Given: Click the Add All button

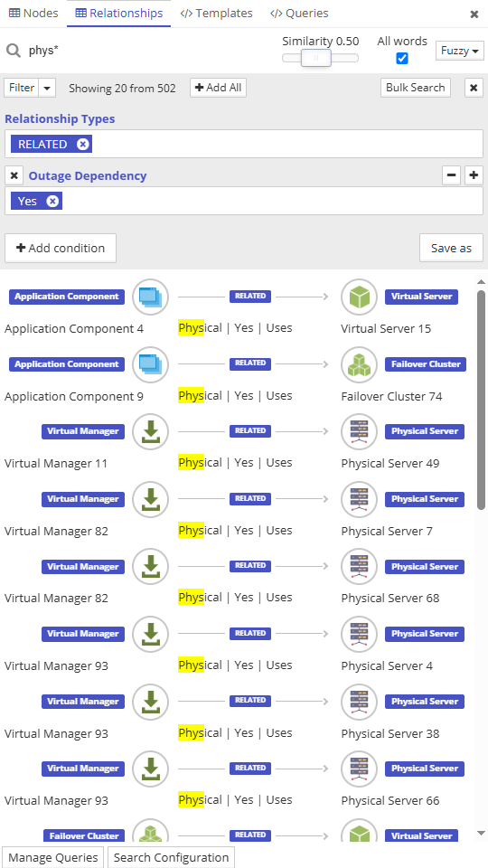Looking at the screenshot, I should 218,88.
